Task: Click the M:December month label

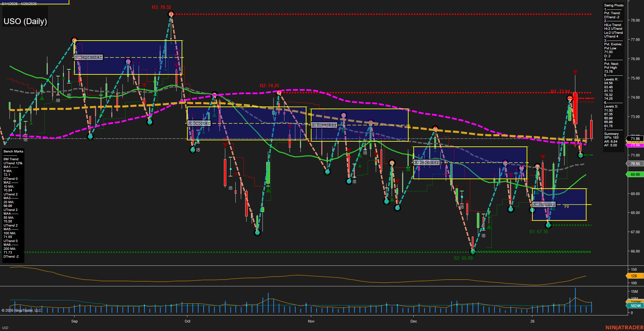Action: click(427, 163)
